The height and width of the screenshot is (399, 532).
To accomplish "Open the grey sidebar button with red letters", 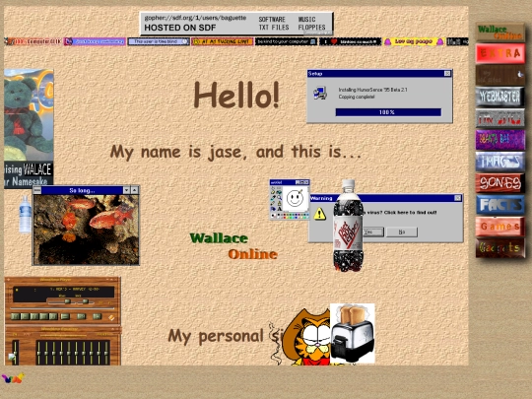I will tap(500, 118).
